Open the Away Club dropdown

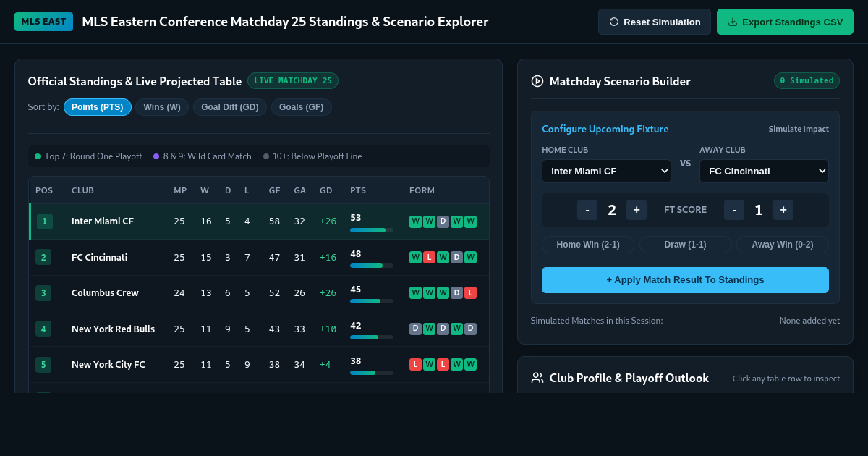[764, 172]
